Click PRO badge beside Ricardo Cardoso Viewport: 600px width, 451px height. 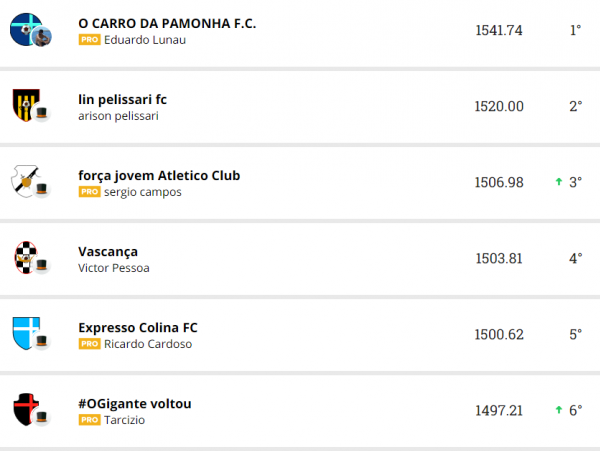pyautogui.click(x=89, y=344)
